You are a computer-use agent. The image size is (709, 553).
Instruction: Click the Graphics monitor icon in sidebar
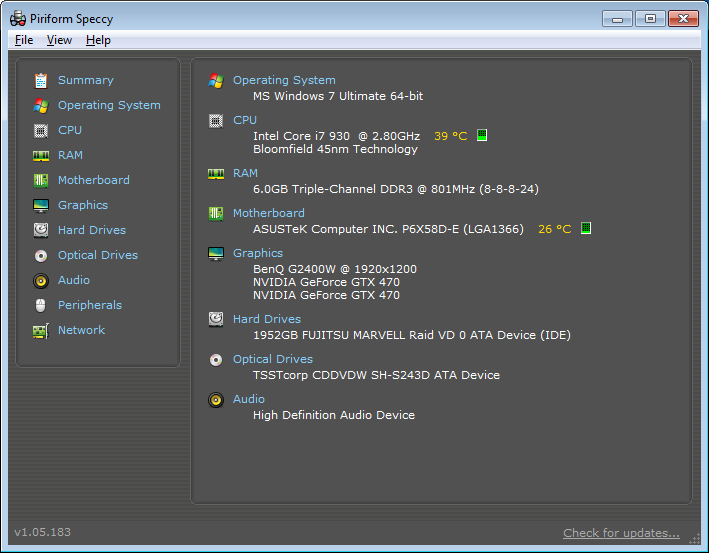pos(41,206)
